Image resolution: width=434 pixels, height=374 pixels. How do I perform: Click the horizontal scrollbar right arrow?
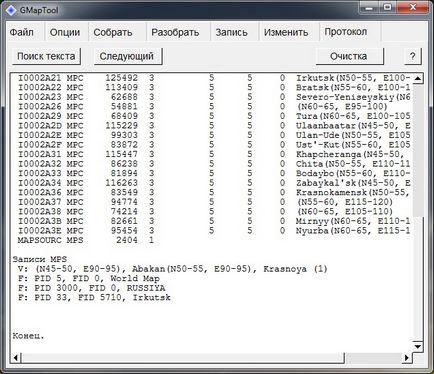coord(407,358)
